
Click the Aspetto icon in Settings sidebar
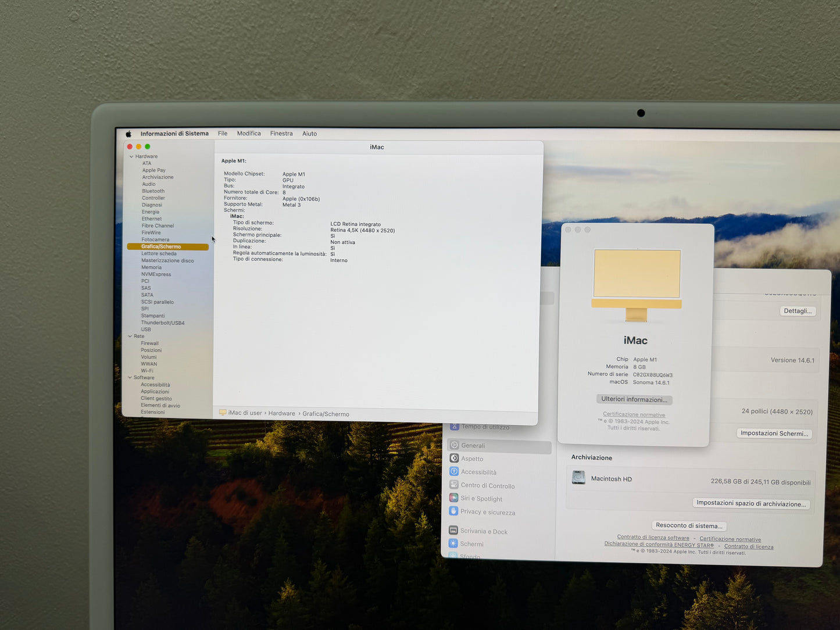tap(454, 459)
